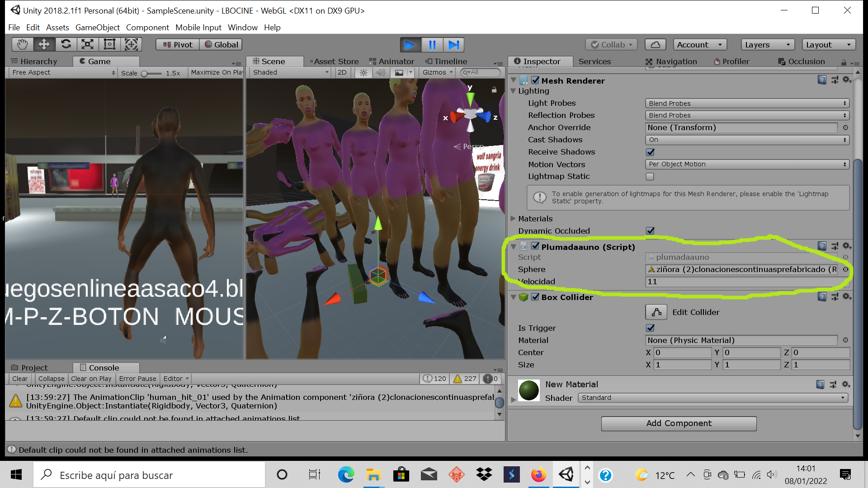Click the Step frame button

coord(453,45)
